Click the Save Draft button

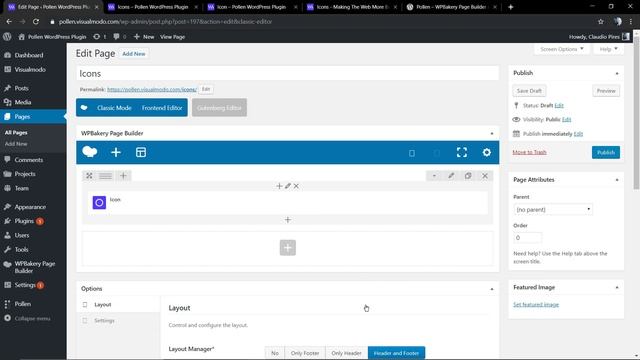coord(529,91)
